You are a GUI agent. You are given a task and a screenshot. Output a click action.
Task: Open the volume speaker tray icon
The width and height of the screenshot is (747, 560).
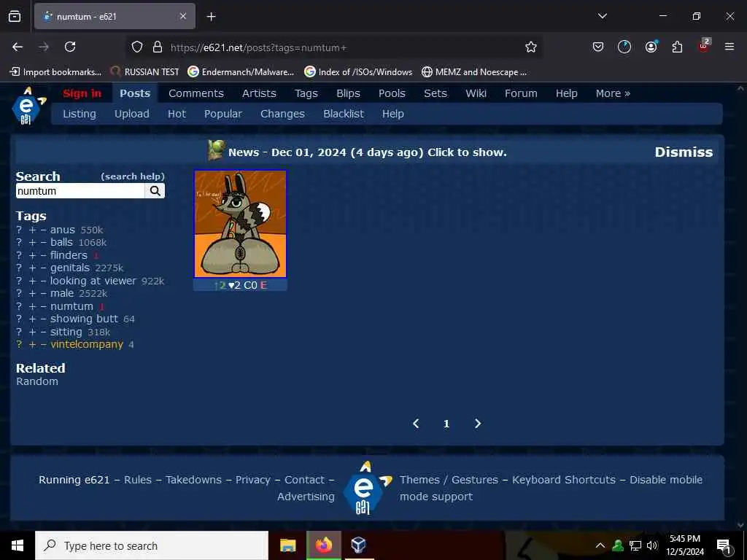pyautogui.click(x=653, y=545)
